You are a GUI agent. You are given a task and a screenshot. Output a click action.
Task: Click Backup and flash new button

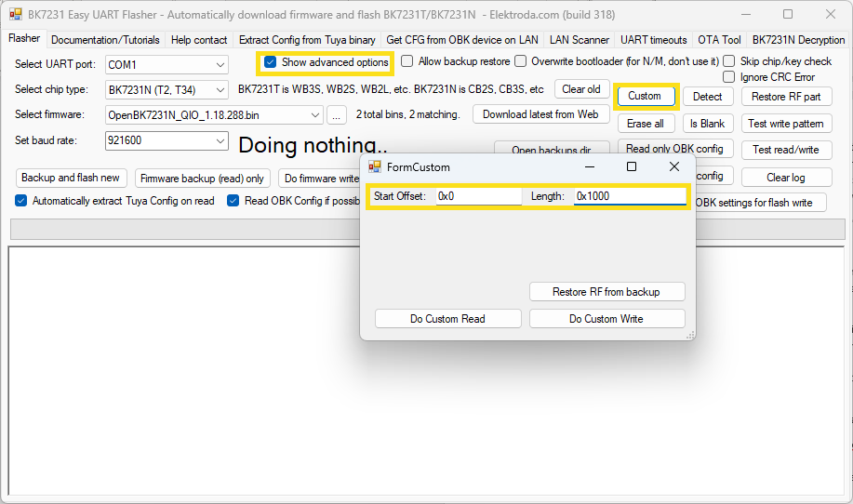(x=71, y=178)
